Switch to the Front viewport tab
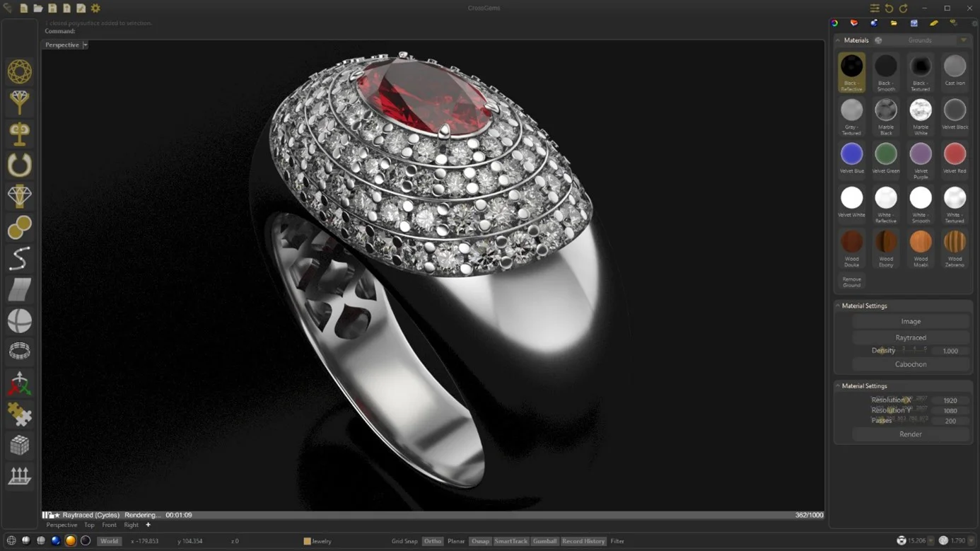The width and height of the screenshot is (980, 551). coord(109,525)
